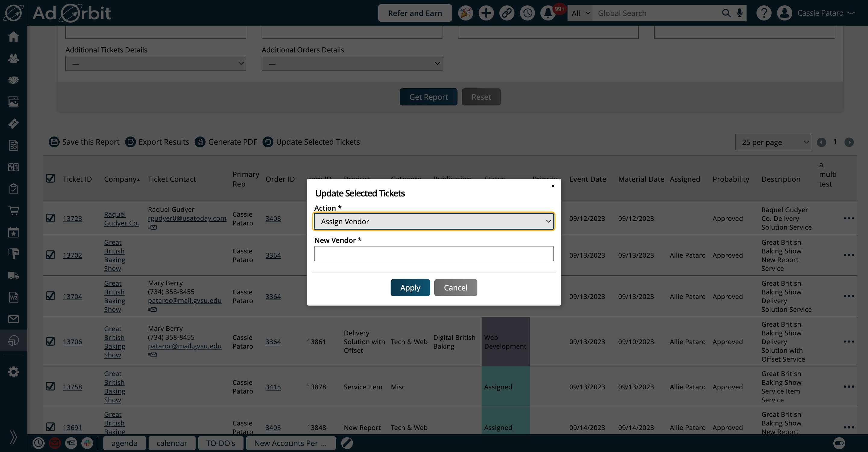Click Update Selected Tickets toolbar action
This screenshot has width=868, height=452.
coord(311,142)
